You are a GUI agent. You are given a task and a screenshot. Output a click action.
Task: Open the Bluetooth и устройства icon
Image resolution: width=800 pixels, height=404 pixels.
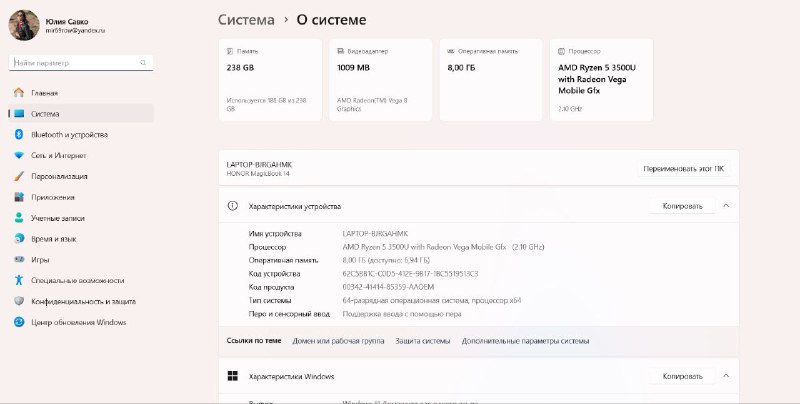point(19,135)
